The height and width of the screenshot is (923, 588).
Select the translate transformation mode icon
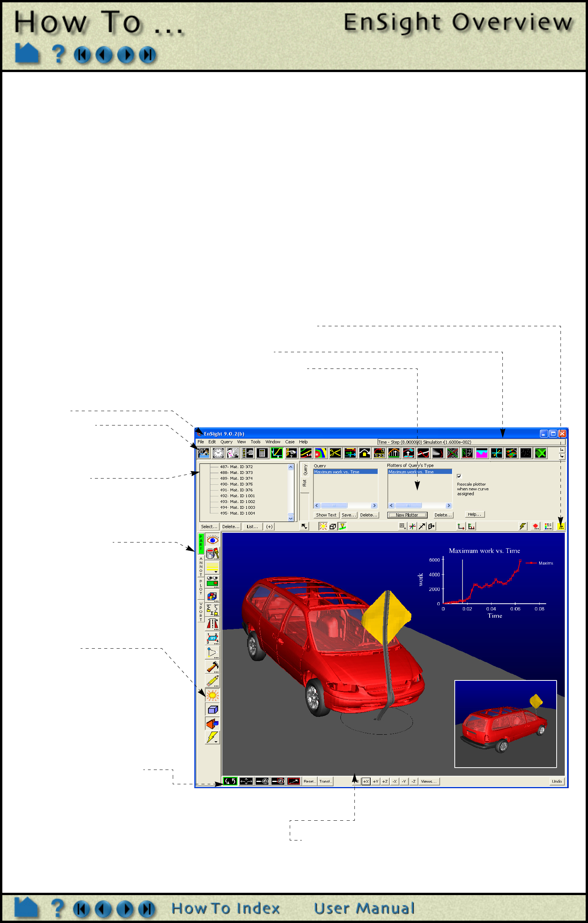[246, 781]
